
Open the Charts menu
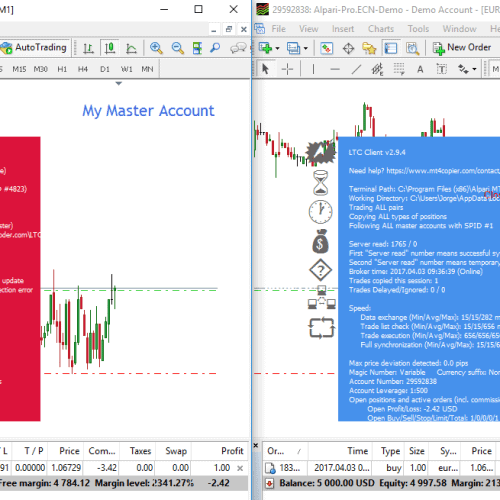[381, 29]
